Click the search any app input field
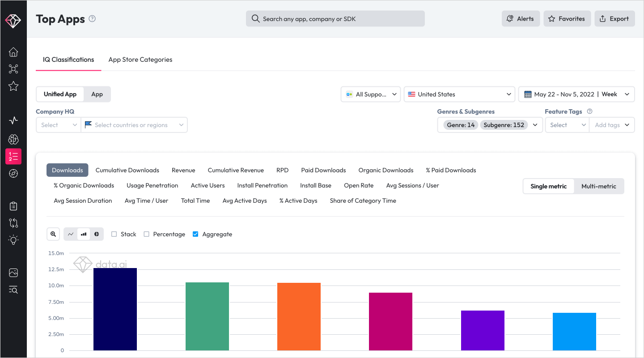644x358 pixels. 335,19
